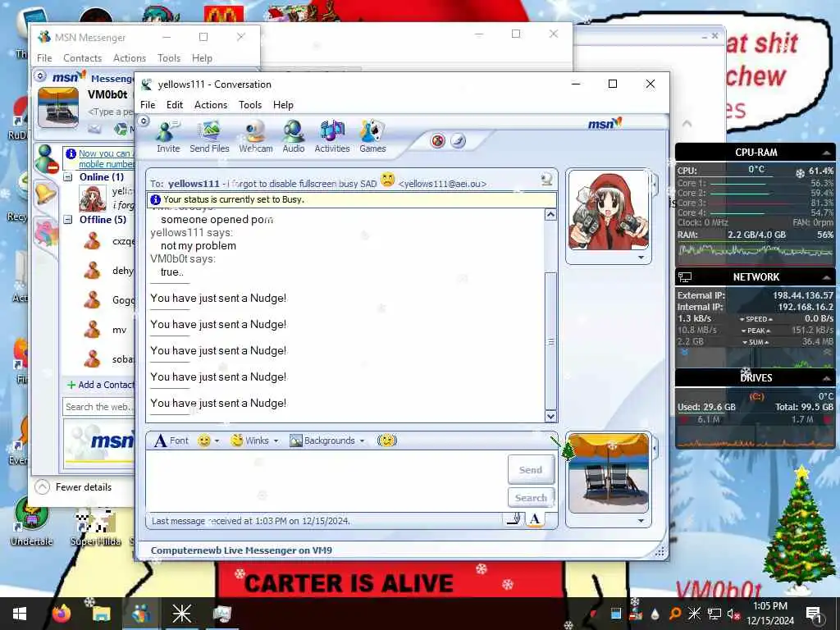This screenshot has height=630, width=840.
Task: Click the snowflake app taskbar icon
Action: (181, 614)
